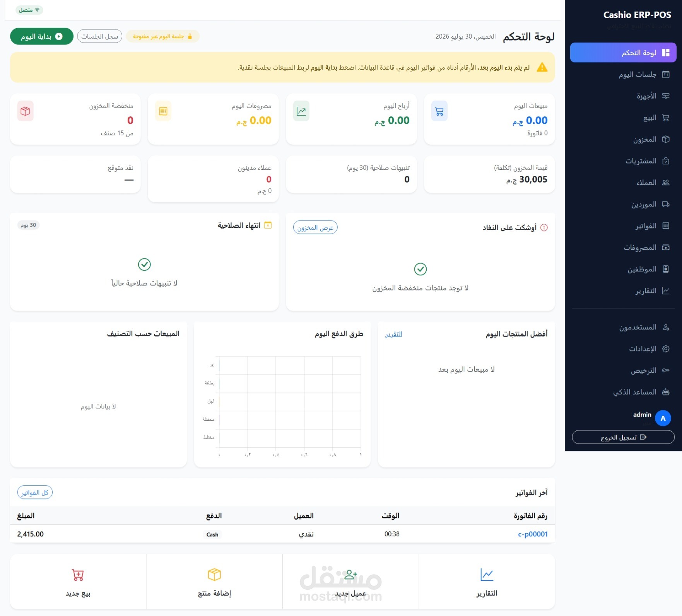Click the الموردين truck icon

666,204
